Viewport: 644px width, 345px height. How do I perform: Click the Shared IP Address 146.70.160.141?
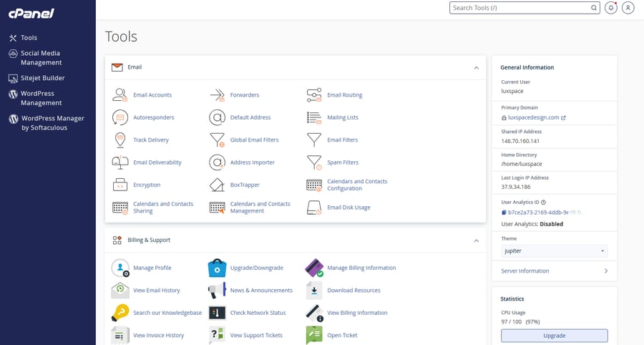click(520, 141)
